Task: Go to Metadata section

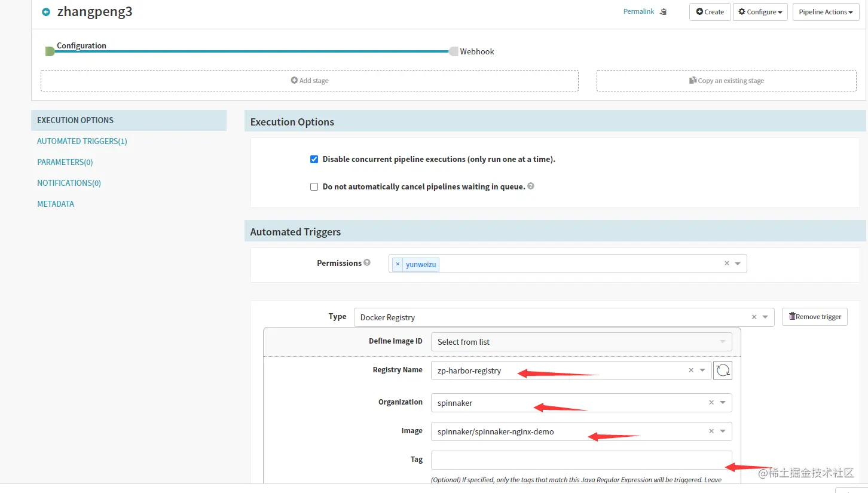Action: pos(56,204)
